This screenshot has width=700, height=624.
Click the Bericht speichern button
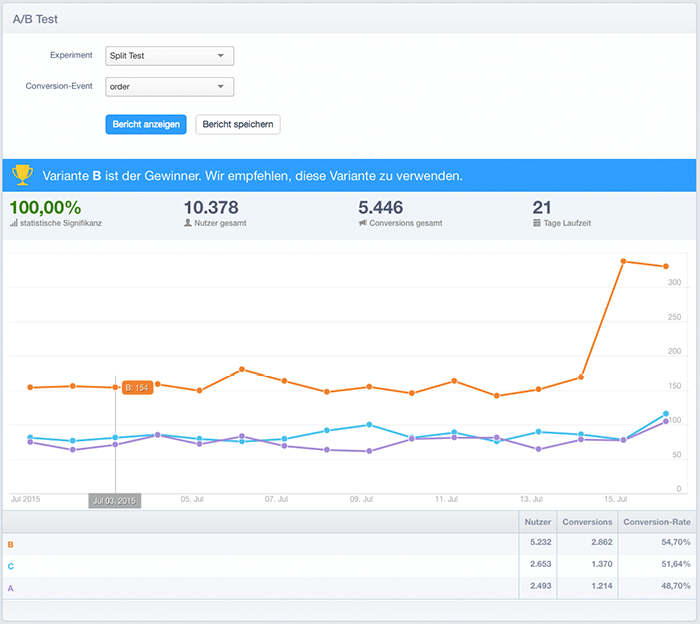(x=238, y=124)
